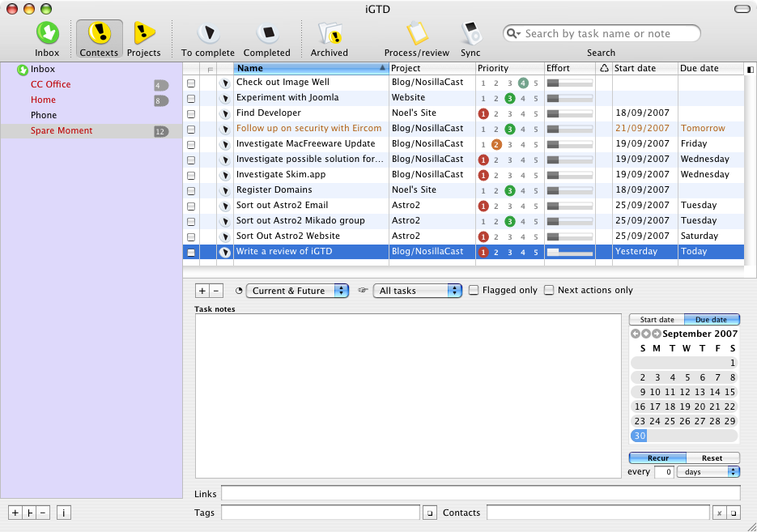This screenshot has height=532, width=757.
Task: Click the Process/review clipboard icon
Action: (417, 34)
